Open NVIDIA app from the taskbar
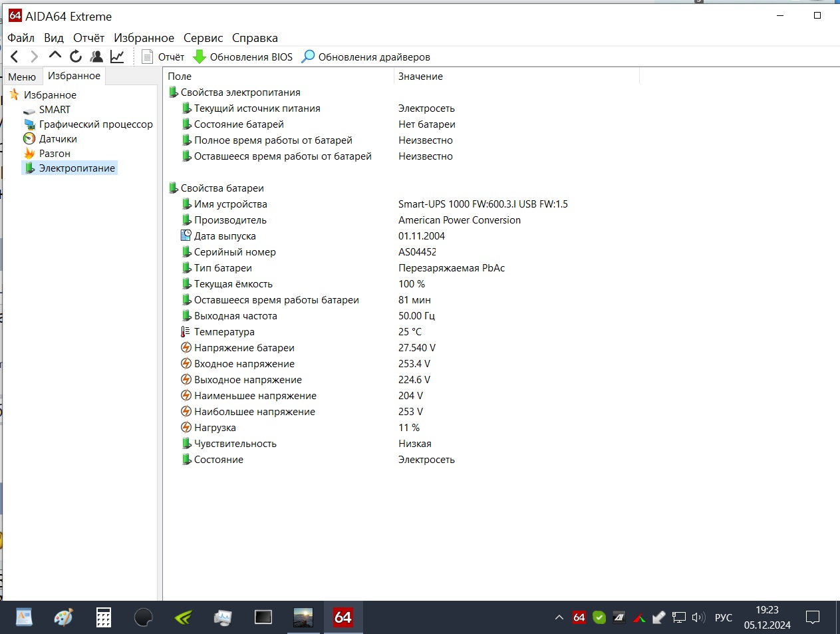This screenshot has height=634, width=840. click(x=184, y=617)
